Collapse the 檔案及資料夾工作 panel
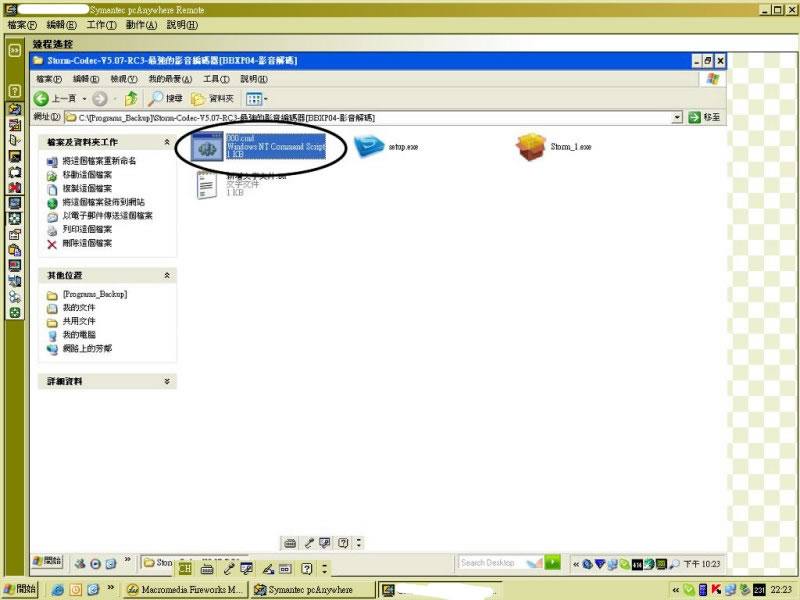 point(166,142)
